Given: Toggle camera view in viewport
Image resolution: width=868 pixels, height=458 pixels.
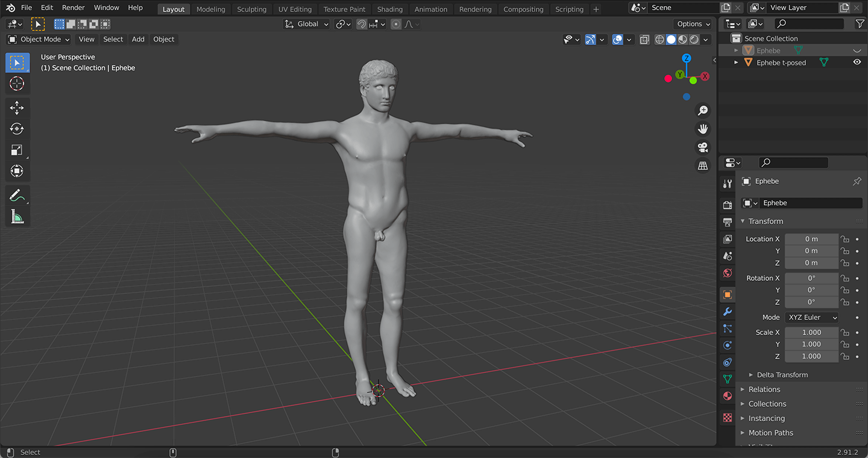Looking at the screenshot, I should pyautogui.click(x=703, y=148).
